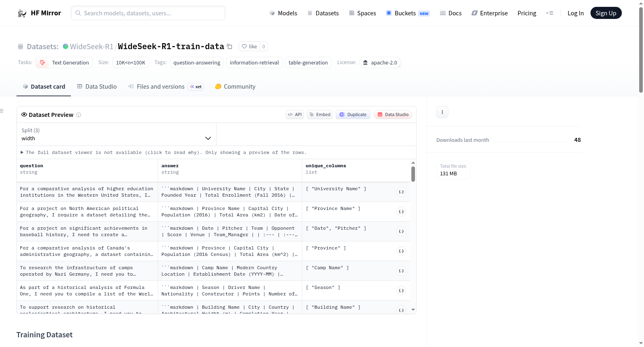Switch to the Dataset card tab
This screenshot has width=644, height=347.
click(43, 86)
